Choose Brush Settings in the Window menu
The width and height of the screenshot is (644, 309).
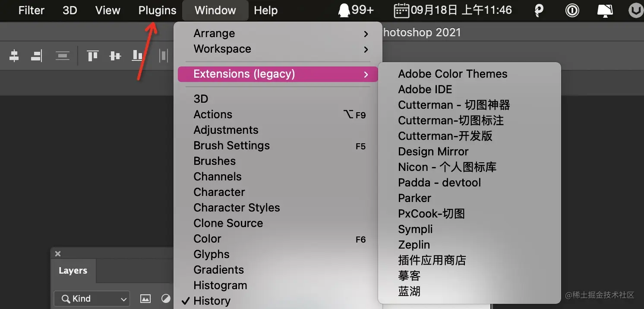coord(278,145)
